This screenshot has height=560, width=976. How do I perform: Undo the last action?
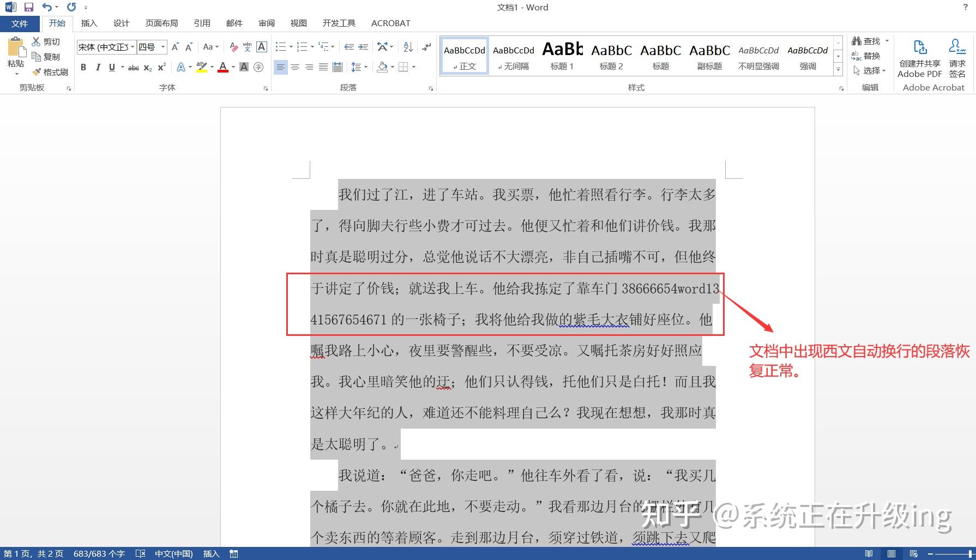(47, 7)
